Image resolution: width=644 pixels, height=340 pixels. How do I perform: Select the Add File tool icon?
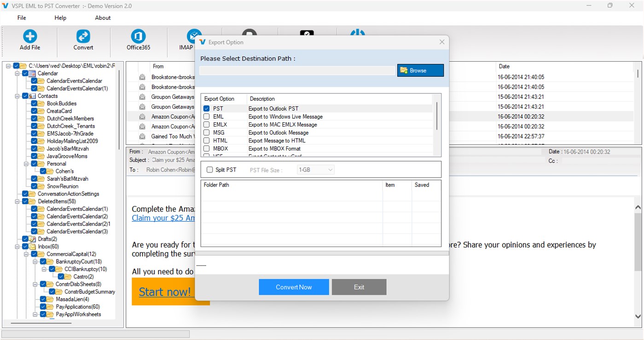point(29,37)
